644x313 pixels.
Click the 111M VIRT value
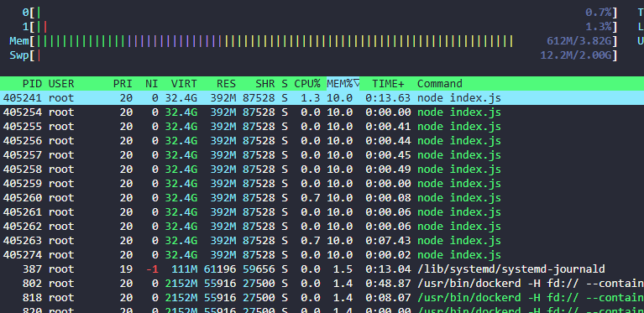click(x=184, y=269)
